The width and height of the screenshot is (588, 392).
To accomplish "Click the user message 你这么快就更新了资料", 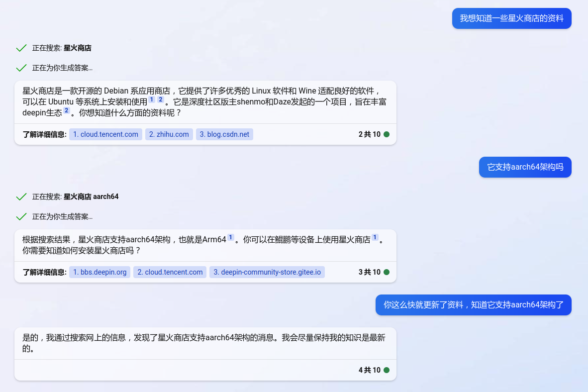I will pyautogui.click(x=473, y=304).
